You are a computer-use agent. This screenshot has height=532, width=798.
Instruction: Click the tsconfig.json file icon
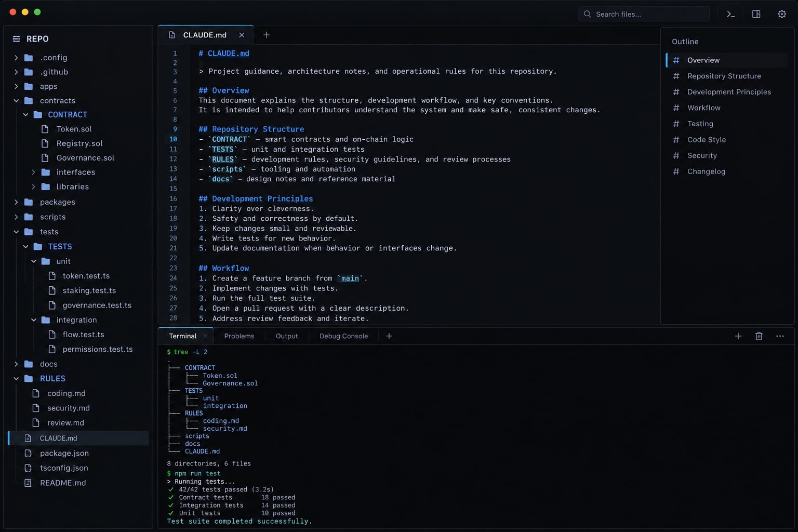tap(28, 468)
